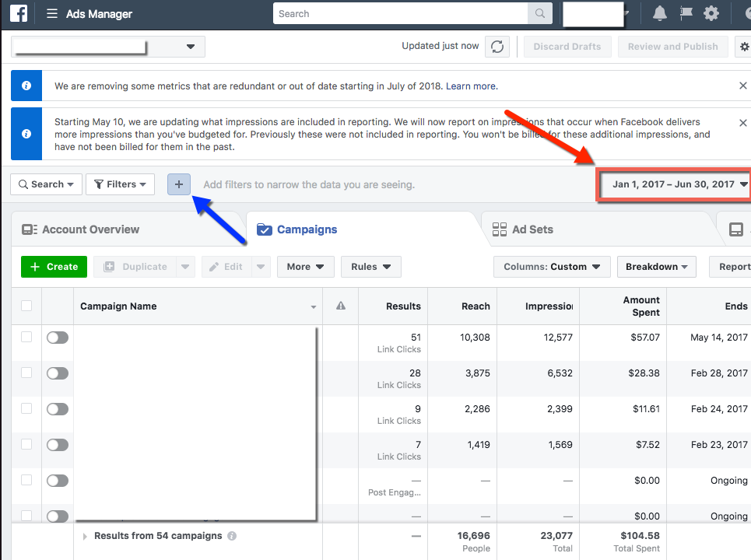Expand Results from 54 campaigns row

85,537
